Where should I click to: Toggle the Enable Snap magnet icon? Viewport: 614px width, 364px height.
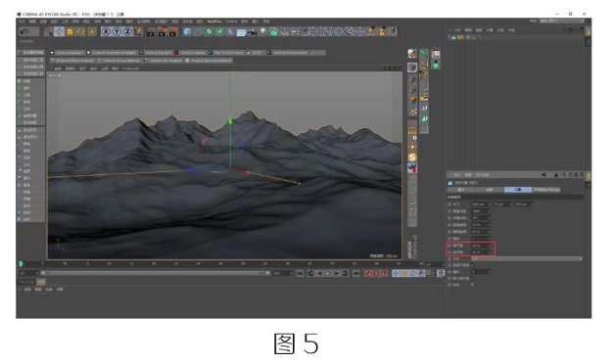pyautogui.click(x=412, y=168)
